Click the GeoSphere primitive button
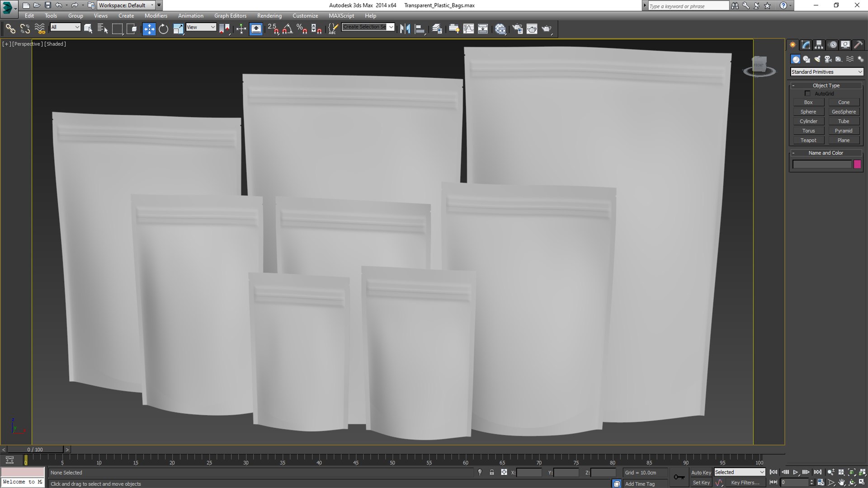Viewport: 868px width, 488px height. click(844, 112)
